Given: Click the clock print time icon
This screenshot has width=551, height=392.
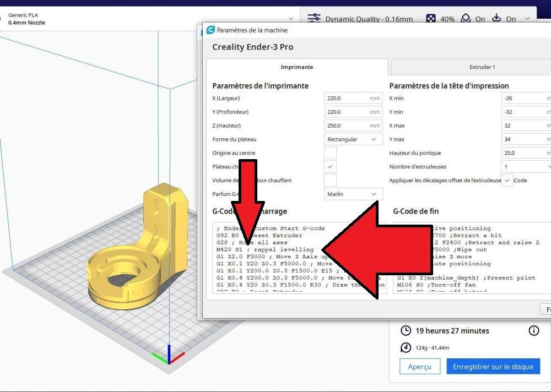Looking at the screenshot, I should [406, 330].
